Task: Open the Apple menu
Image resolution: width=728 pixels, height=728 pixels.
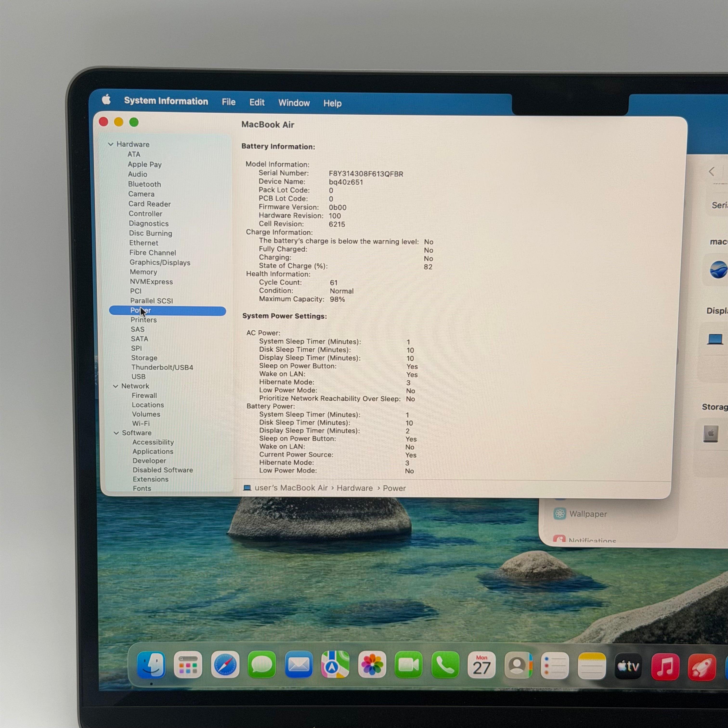Action: pos(106,100)
